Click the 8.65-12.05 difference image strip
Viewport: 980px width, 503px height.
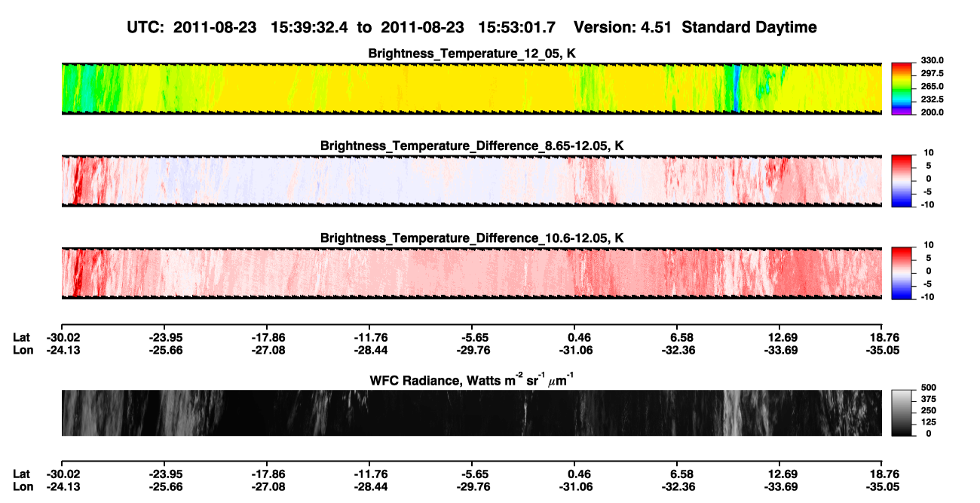point(472,181)
